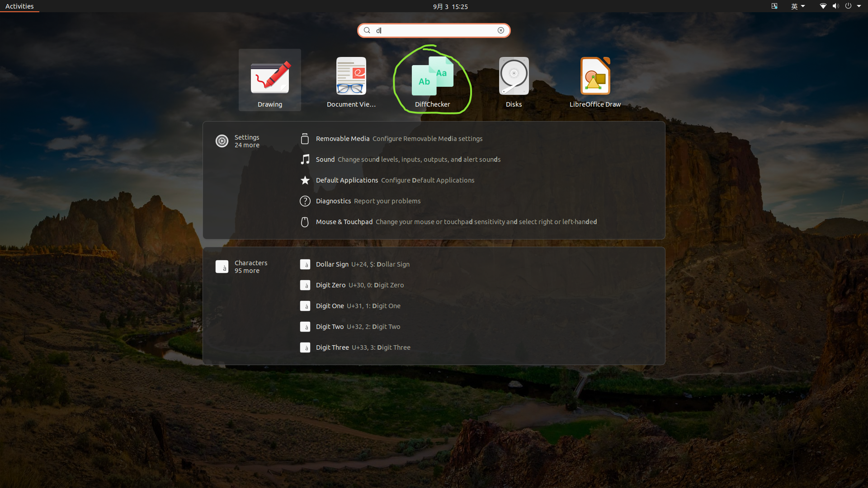868x488 pixels.
Task: Click the search text input field
Action: (x=434, y=30)
